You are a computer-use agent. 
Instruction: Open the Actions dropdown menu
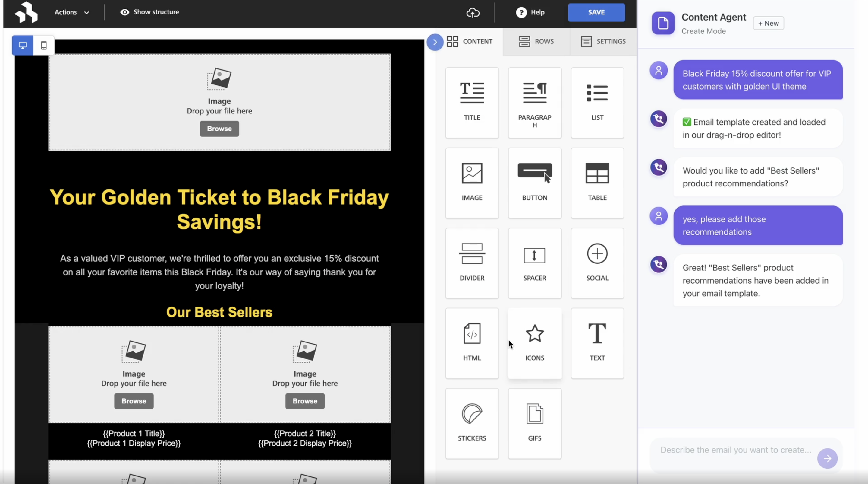click(71, 12)
